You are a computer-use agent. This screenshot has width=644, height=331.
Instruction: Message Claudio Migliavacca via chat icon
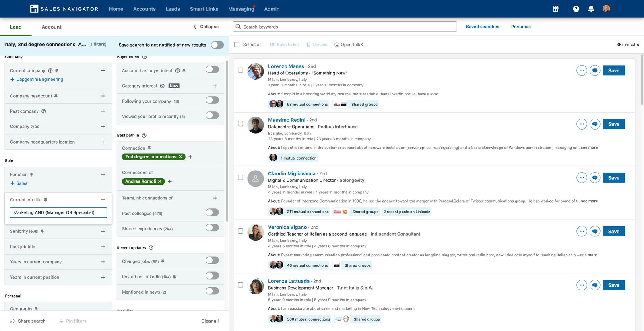click(x=595, y=178)
